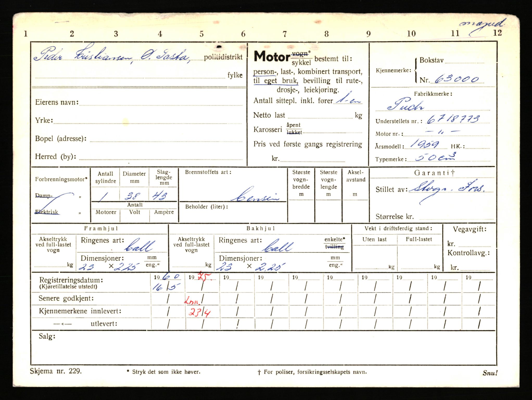Click the red handwritten date '23/4'
The width and height of the screenshot is (532, 400).
pos(199,312)
